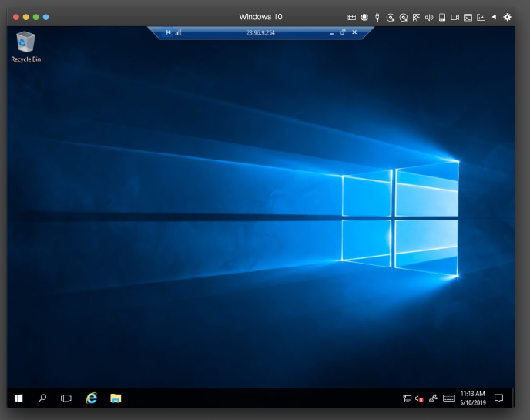Open the USB devices icon
The image size is (530, 420).
pos(377,17)
